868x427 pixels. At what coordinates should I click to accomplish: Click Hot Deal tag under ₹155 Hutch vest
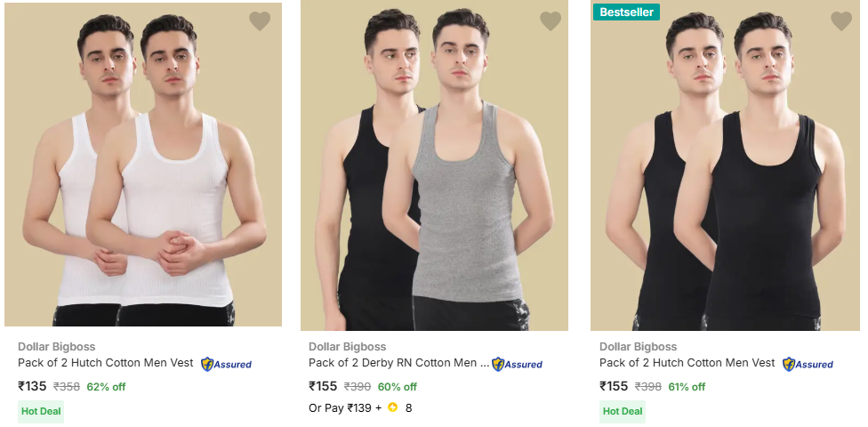[x=623, y=411]
